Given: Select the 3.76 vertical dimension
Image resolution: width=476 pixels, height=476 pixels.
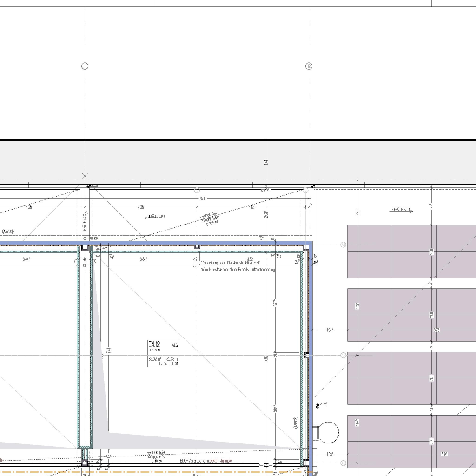Looking at the screenshot, I should [x=275, y=303].
